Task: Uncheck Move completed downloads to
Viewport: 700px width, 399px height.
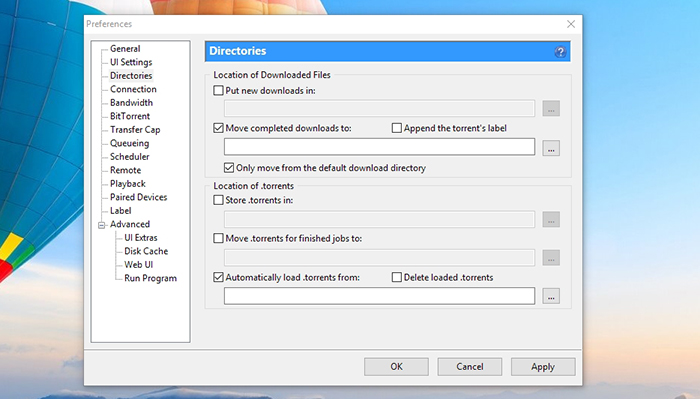Action: coord(218,129)
